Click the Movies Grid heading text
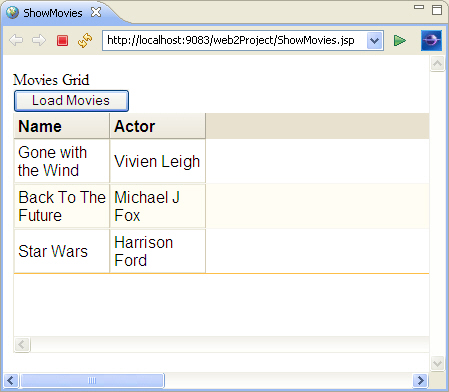This screenshot has width=449, height=392. tap(51, 80)
